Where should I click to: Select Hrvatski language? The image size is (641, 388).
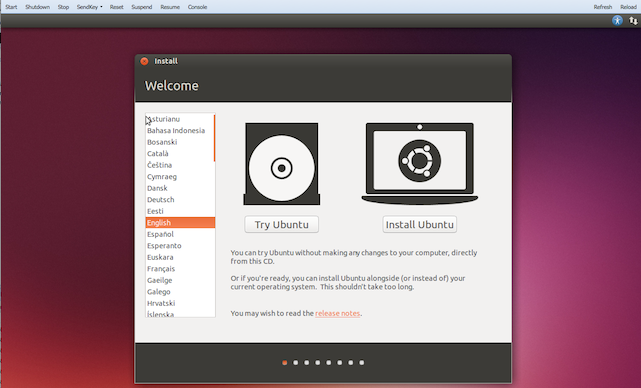[x=179, y=303]
